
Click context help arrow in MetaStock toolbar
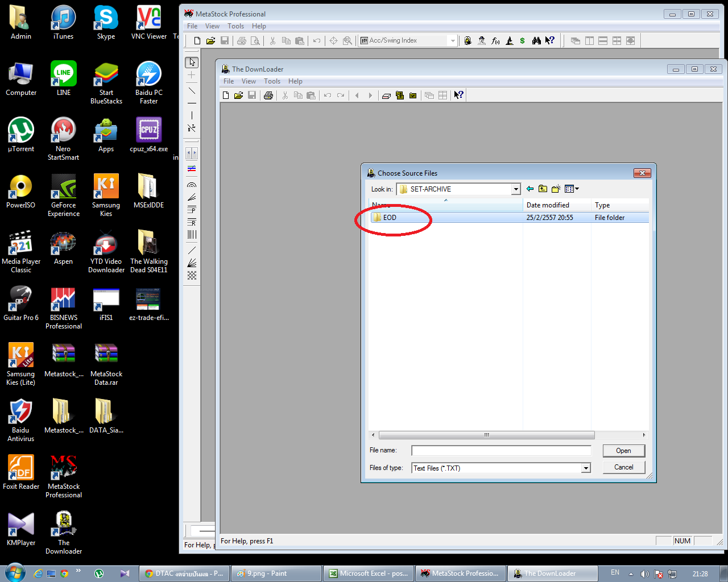pyautogui.click(x=550, y=40)
